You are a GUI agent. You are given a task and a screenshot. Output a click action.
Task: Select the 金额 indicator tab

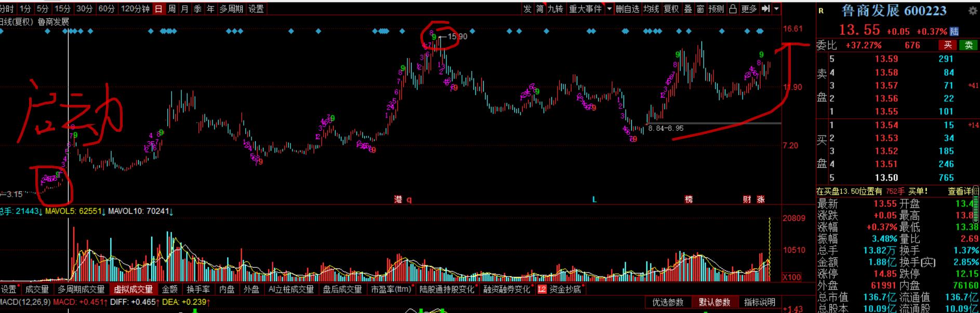pyautogui.click(x=170, y=289)
